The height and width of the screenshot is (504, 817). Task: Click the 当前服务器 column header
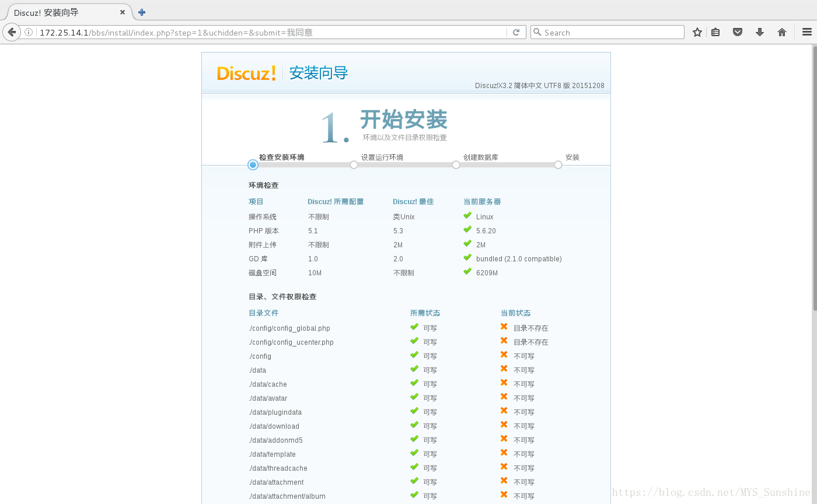click(482, 202)
